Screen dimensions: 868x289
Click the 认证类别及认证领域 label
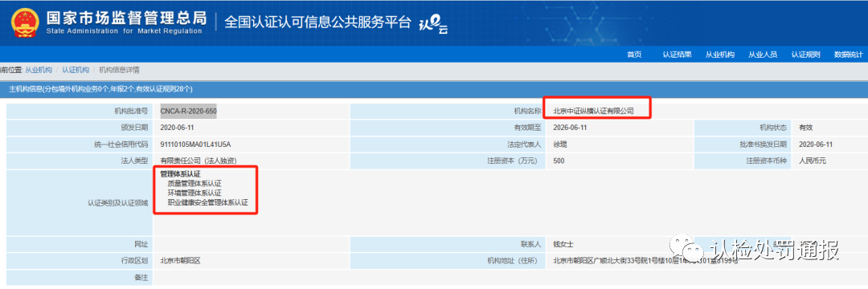click(118, 203)
